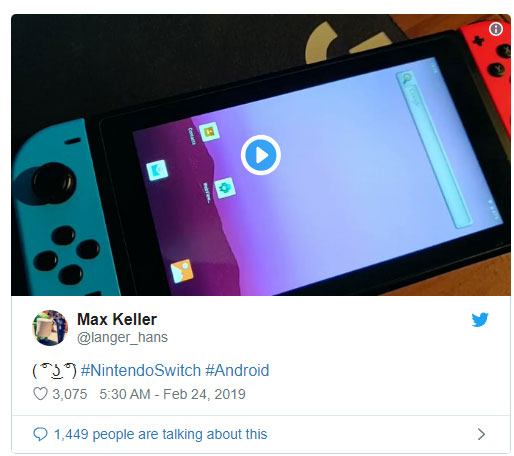The width and height of the screenshot is (514, 456).
Task: Click the Google search bar on Switch screen
Action: [433, 149]
